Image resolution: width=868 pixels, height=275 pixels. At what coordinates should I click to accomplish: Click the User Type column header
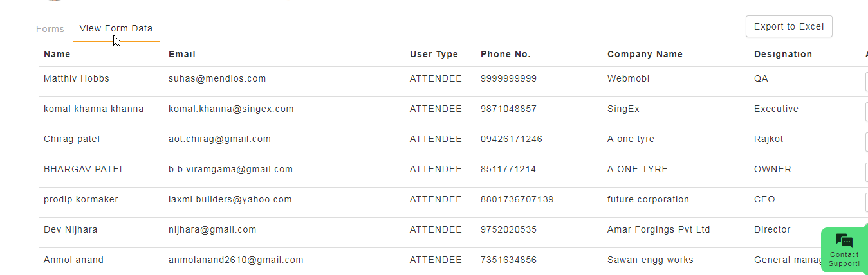(x=434, y=54)
